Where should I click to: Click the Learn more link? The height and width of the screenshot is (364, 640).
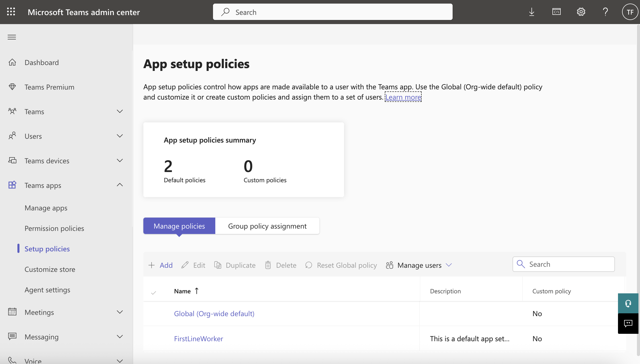tap(403, 97)
